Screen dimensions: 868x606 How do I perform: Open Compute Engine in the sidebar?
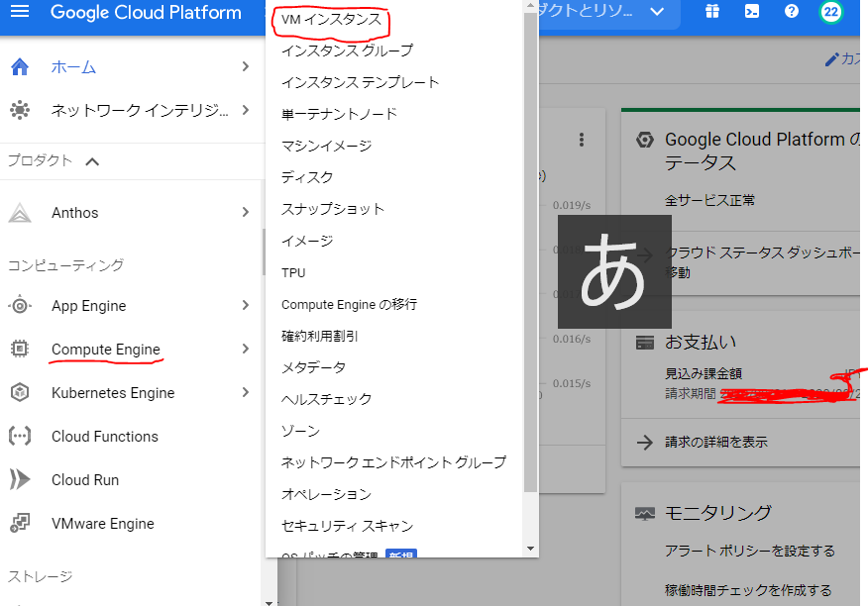click(x=106, y=350)
